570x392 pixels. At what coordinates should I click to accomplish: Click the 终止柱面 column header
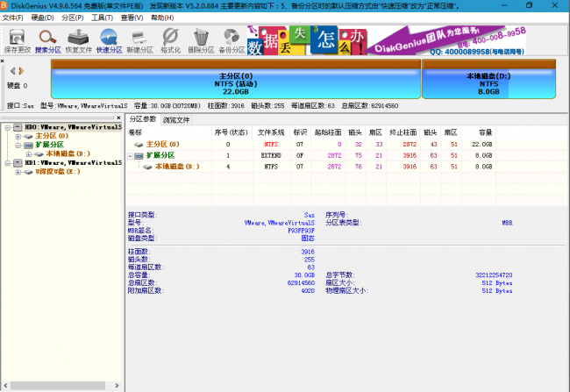[403, 132]
